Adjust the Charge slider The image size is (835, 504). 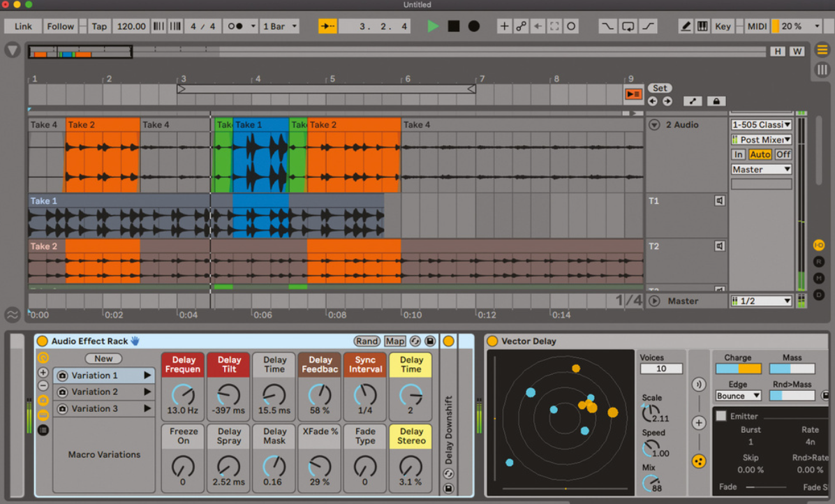(x=738, y=369)
